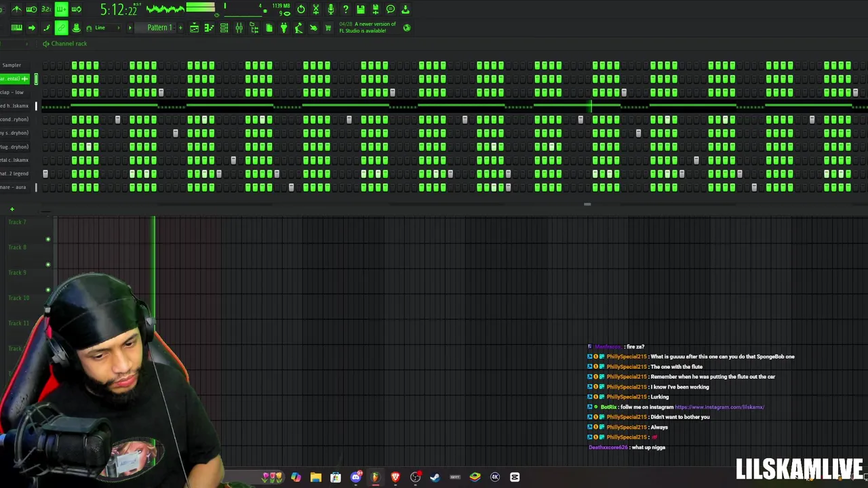
Task: Open the piano roll icon
Action: [209, 28]
